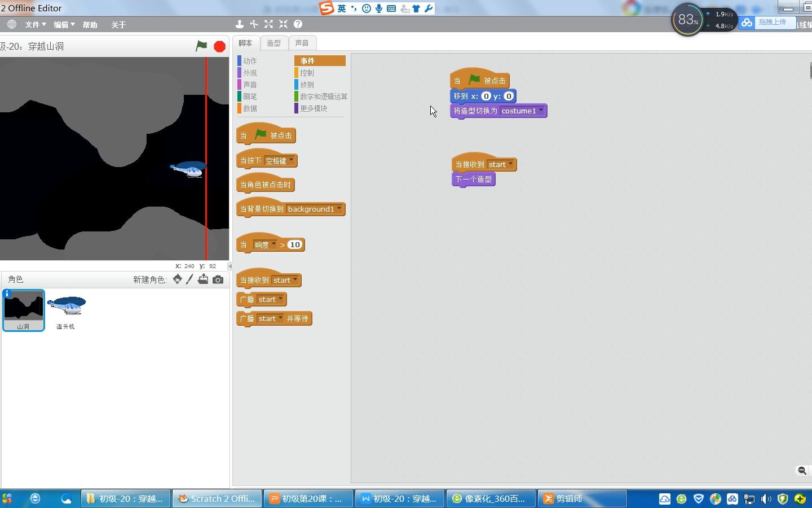Screen dimensions: 812x508
Task: Click the Sogou microphone voice input icon
Action: (379, 8)
